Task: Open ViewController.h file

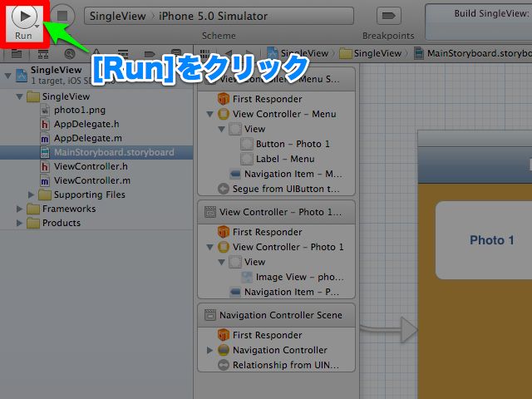Action: pos(84,166)
